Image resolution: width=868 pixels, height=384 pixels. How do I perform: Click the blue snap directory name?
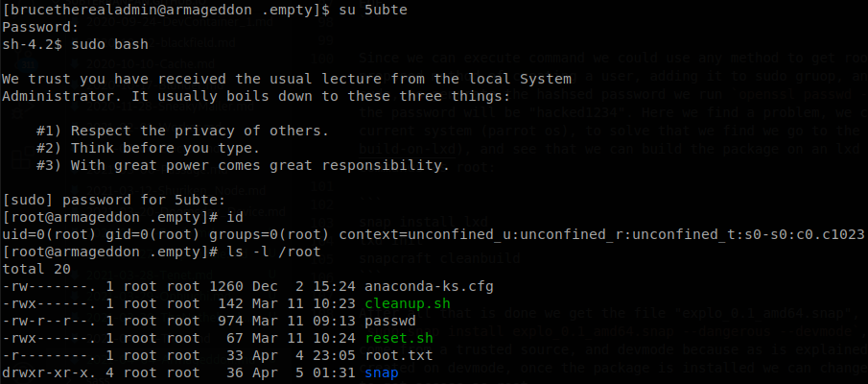pyautogui.click(x=382, y=373)
